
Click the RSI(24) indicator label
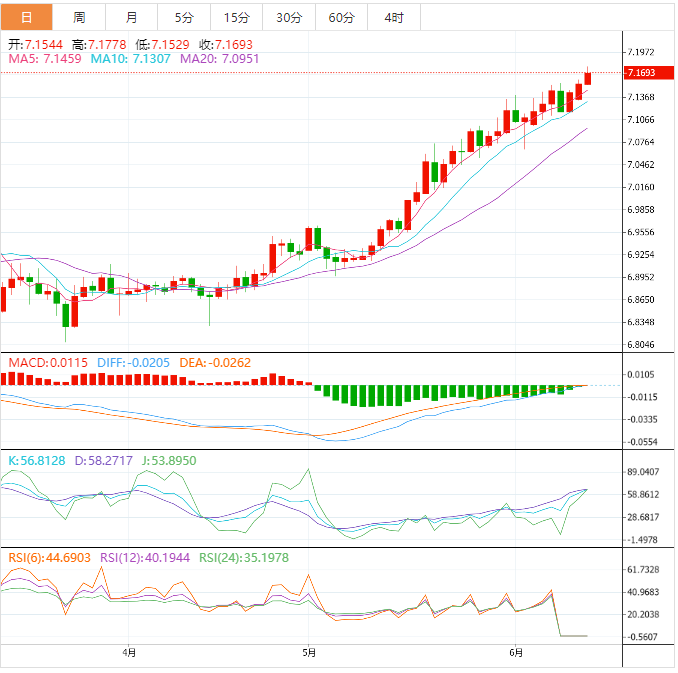(240, 558)
